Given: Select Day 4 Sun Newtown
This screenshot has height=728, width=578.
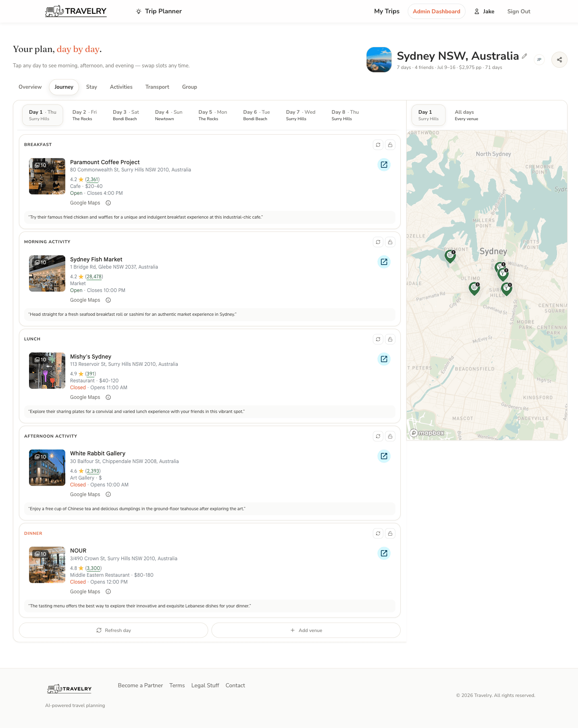Looking at the screenshot, I should 168,115.
